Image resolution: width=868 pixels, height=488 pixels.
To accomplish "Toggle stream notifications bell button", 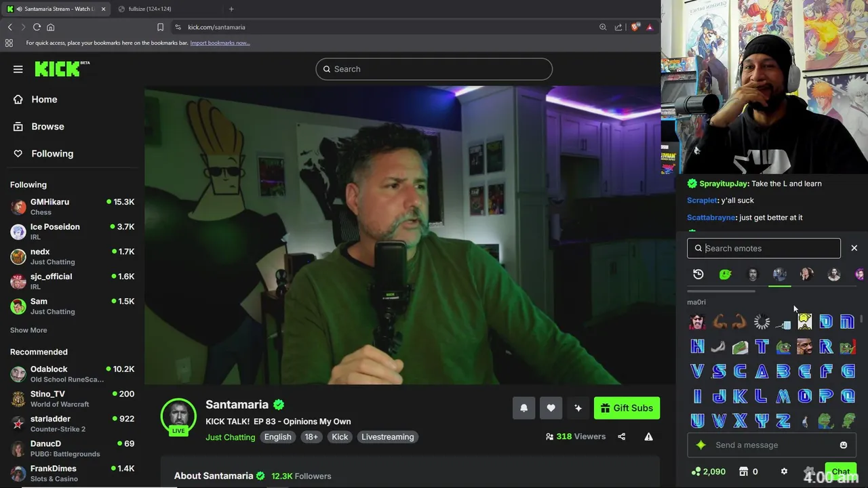I will pyautogui.click(x=524, y=408).
